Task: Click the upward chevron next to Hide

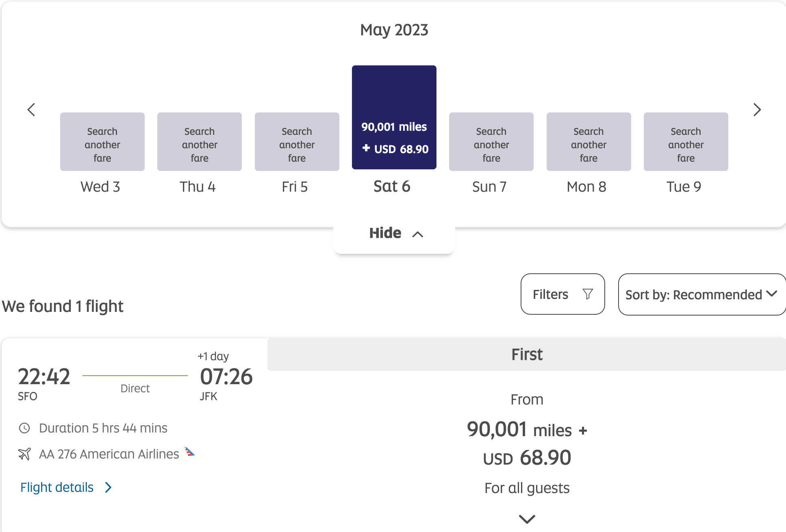Action: [x=418, y=234]
